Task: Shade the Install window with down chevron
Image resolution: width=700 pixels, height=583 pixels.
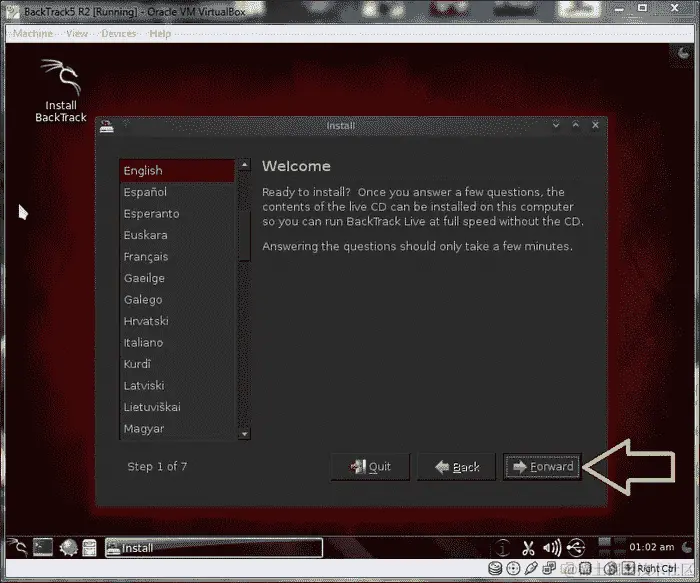Action: (556, 125)
